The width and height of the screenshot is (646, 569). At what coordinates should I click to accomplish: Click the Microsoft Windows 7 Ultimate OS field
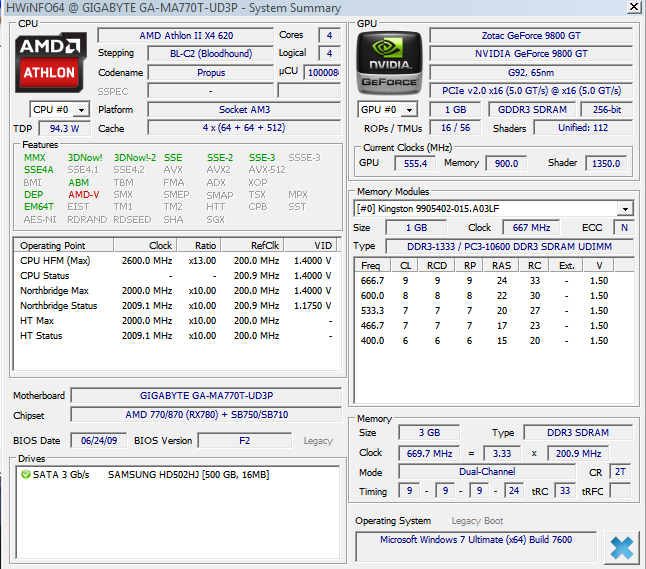click(476, 547)
